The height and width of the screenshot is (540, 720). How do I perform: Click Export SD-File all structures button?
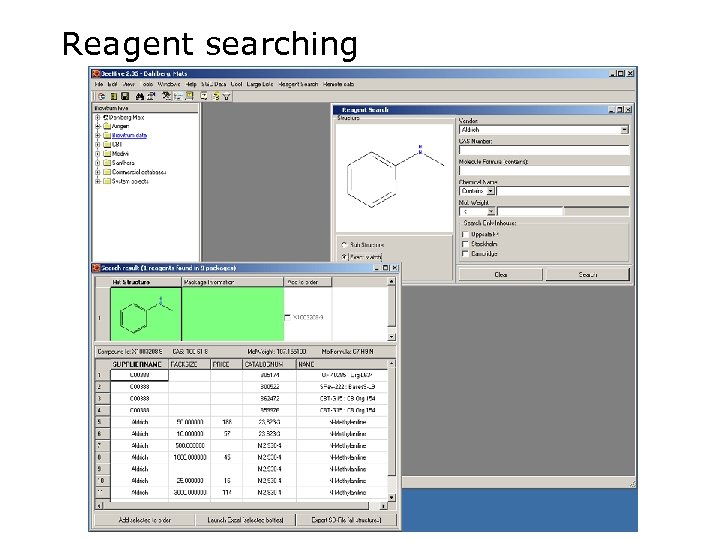click(x=346, y=520)
